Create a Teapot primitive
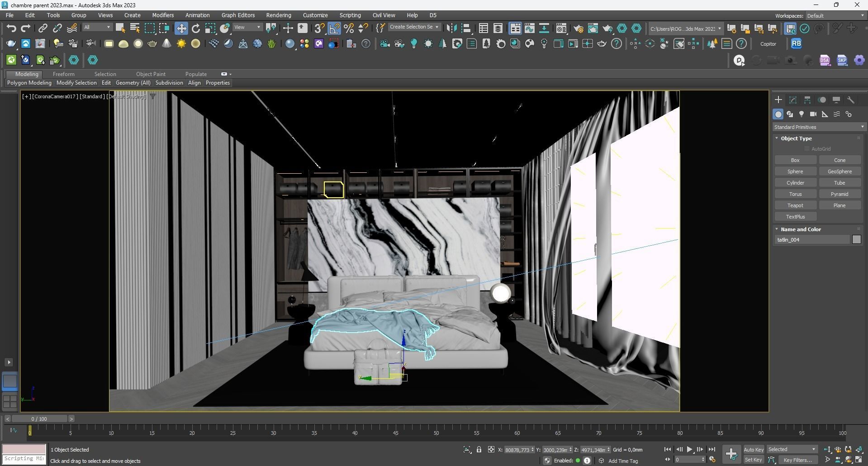This screenshot has height=466, width=868. [x=795, y=205]
